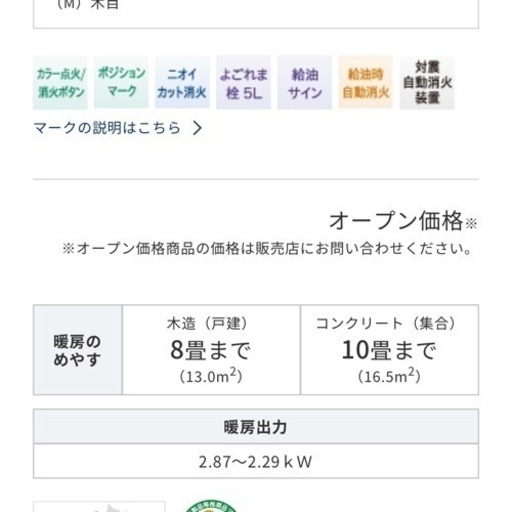This screenshot has width=512, height=512.
Task: Click the ポジションマーク feature icon
Action: [121, 82]
